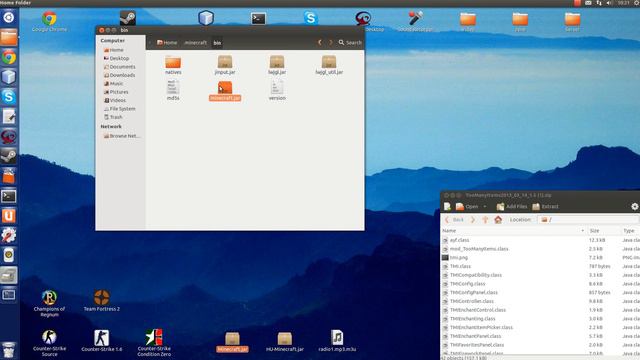Select HU-Minecraft.jar on the desktop
Screen dimensions: 640x360
click(284, 342)
